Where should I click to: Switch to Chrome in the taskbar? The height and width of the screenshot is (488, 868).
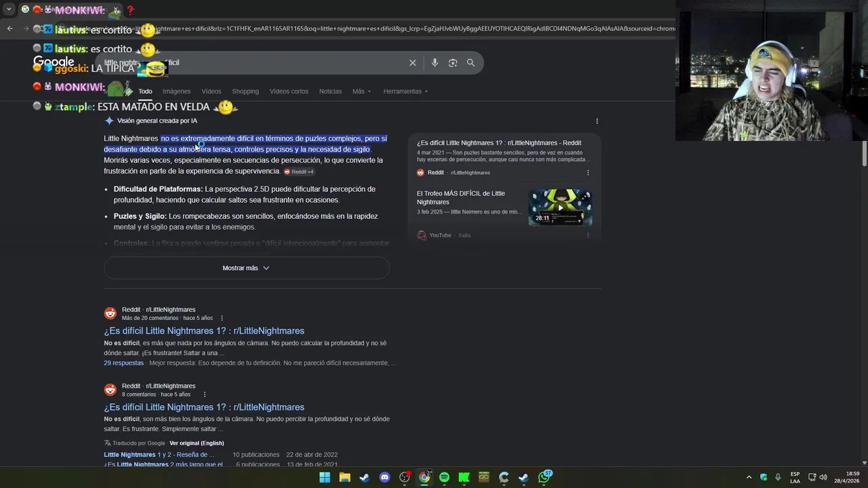click(425, 477)
